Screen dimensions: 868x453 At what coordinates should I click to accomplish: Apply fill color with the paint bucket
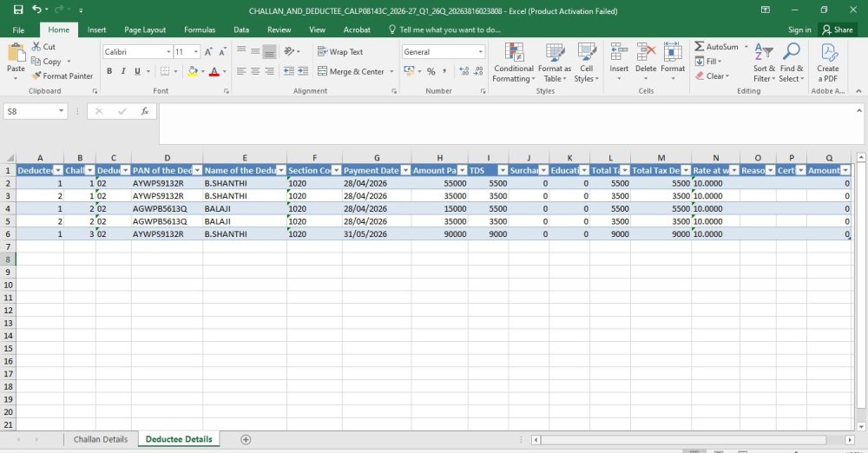pyautogui.click(x=193, y=71)
